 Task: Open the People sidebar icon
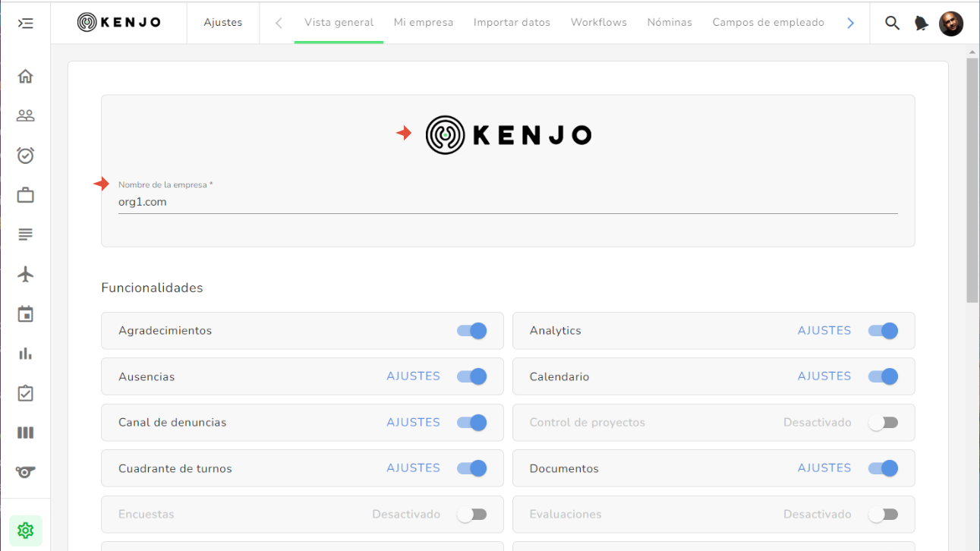tap(25, 115)
